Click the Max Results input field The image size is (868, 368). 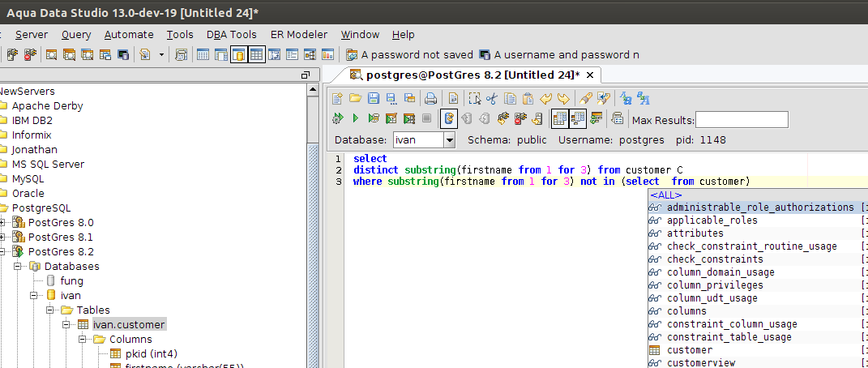[742, 119]
